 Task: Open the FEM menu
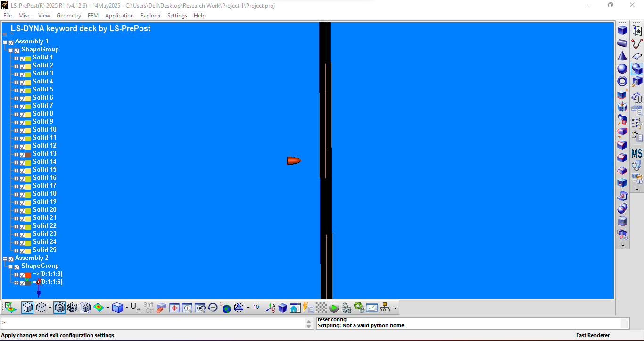93,16
